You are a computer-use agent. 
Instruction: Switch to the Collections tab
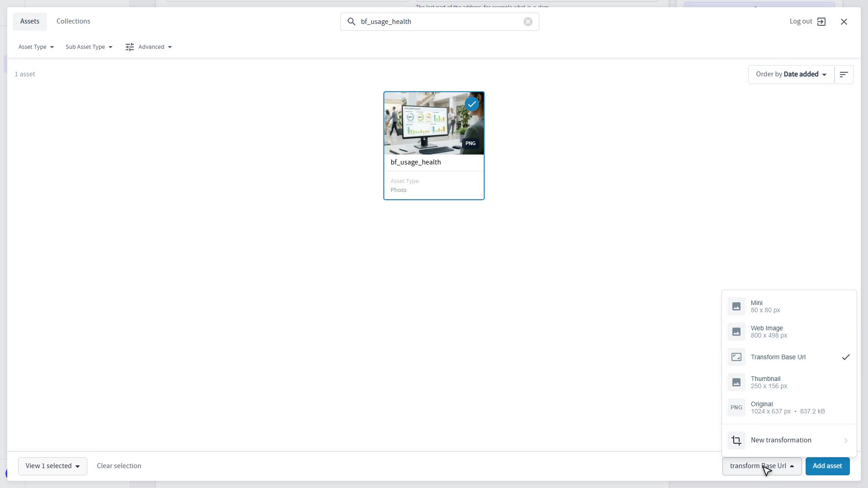click(x=73, y=21)
